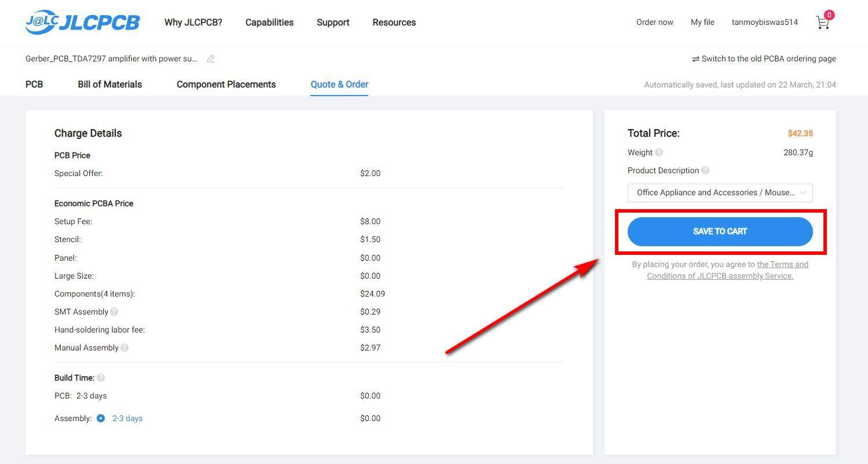Open the shopping cart icon
The width and height of the screenshot is (868, 464).
click(x=823, y=22)
